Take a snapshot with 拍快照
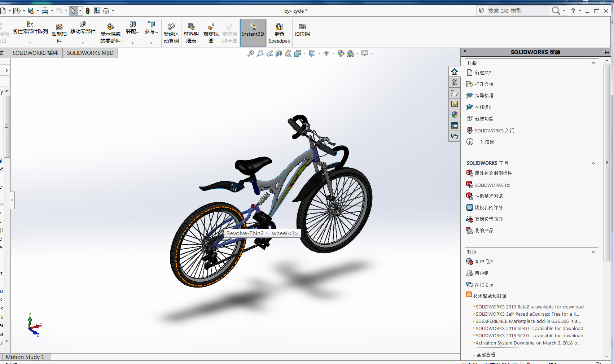The height and width of the screenshot is (364, 614). pyautogui.click(x=302, y=32)
